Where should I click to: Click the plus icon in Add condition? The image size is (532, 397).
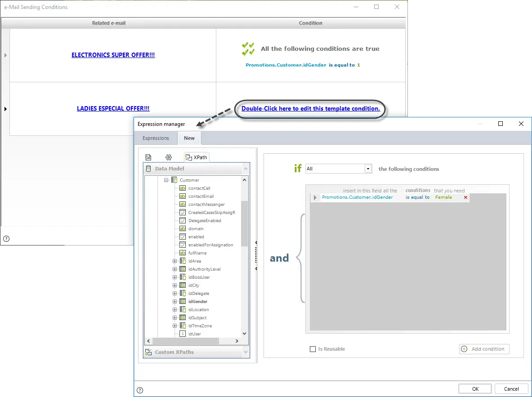[464, 349]
